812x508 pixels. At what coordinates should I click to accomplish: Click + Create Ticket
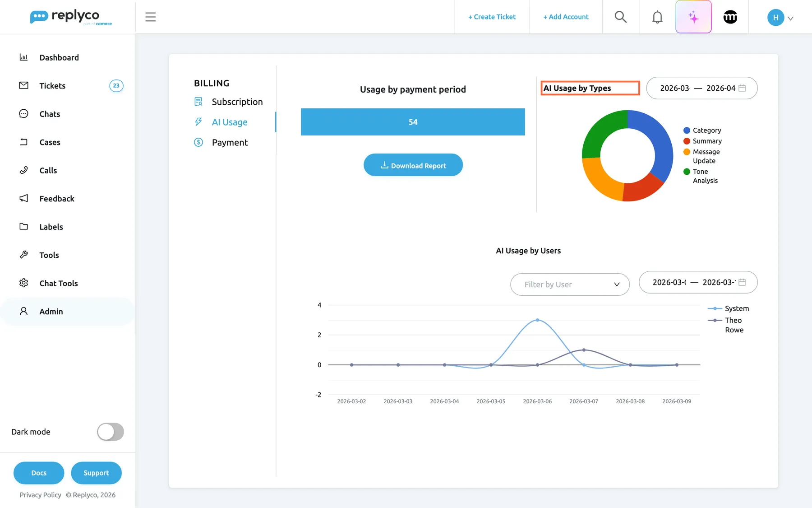click(492, 17)
